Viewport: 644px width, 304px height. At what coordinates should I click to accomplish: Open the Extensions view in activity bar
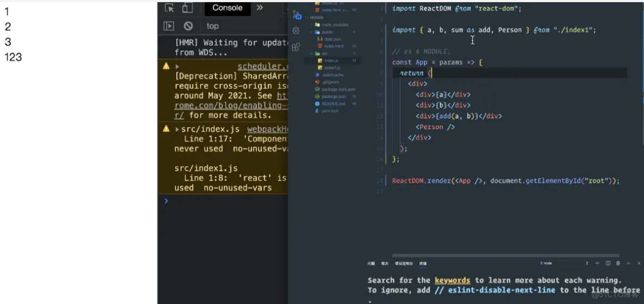pos(296,46)
